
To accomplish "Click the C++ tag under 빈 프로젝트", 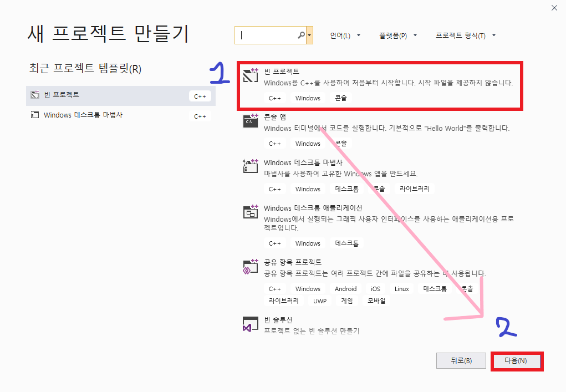I will point(275,98).
